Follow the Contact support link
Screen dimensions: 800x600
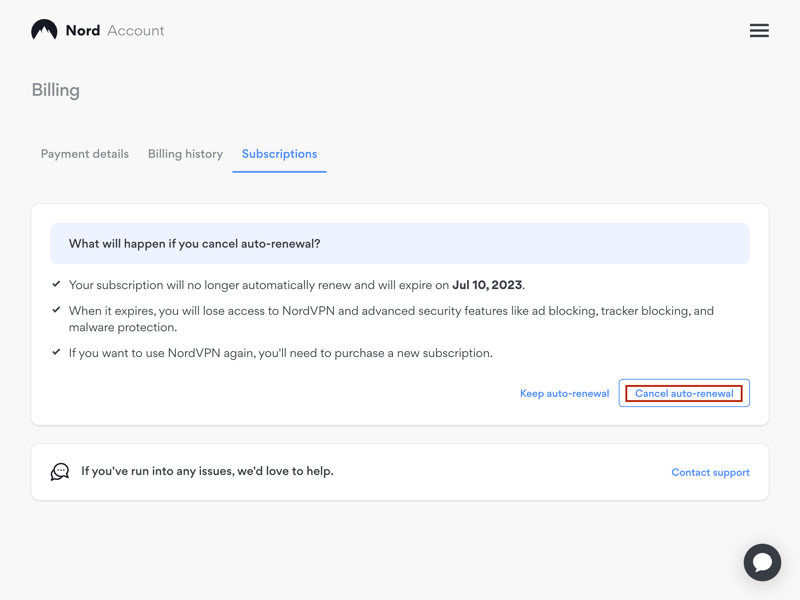pyautogui.click(x=710, y=472)
